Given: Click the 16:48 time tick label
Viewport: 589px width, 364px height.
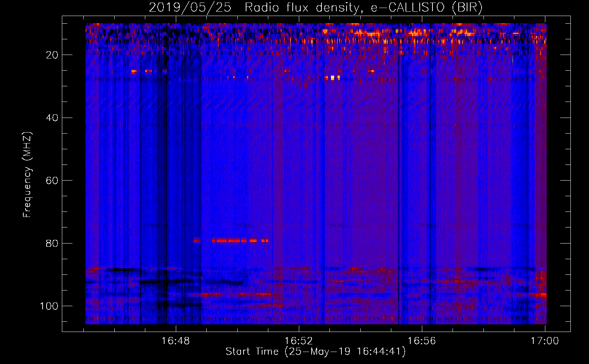Looking at the screenshot, I should point(176,341).
